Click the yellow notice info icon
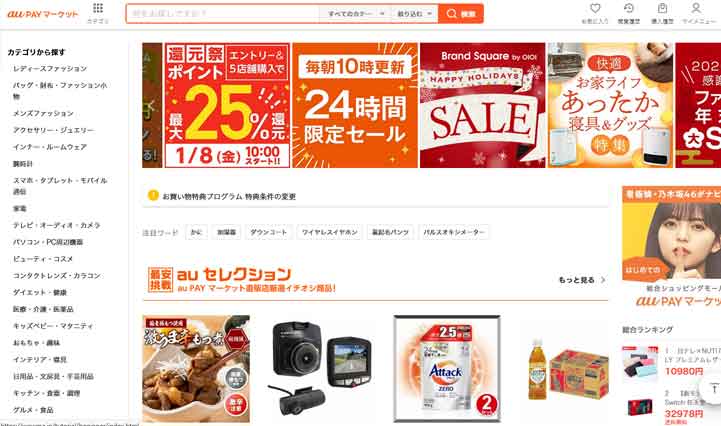Screen dimensions: 721x426 coord(153,196)
